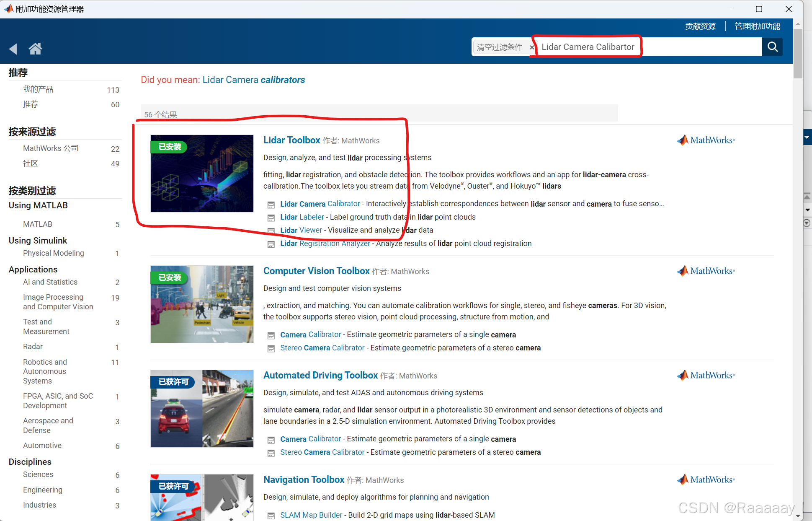
Task: Click the magnifier search button
Action: [773, 47]
